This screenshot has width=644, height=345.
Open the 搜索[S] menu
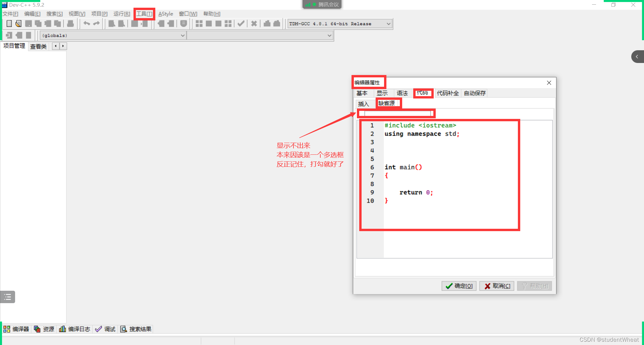(x=54, y=14)
